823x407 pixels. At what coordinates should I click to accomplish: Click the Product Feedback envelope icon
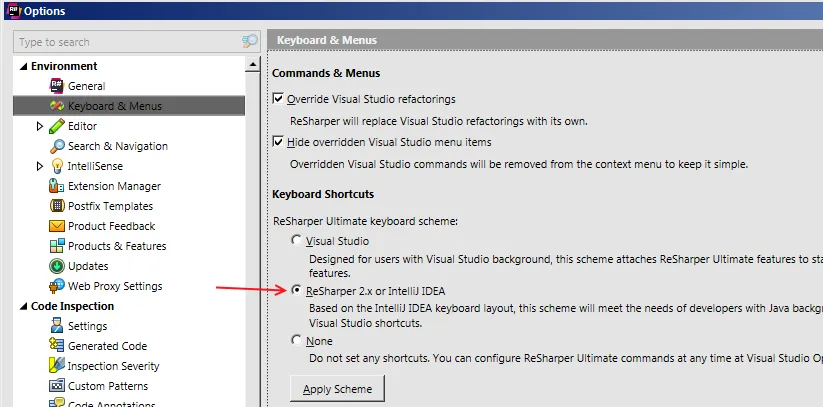[x=57, y=226]
